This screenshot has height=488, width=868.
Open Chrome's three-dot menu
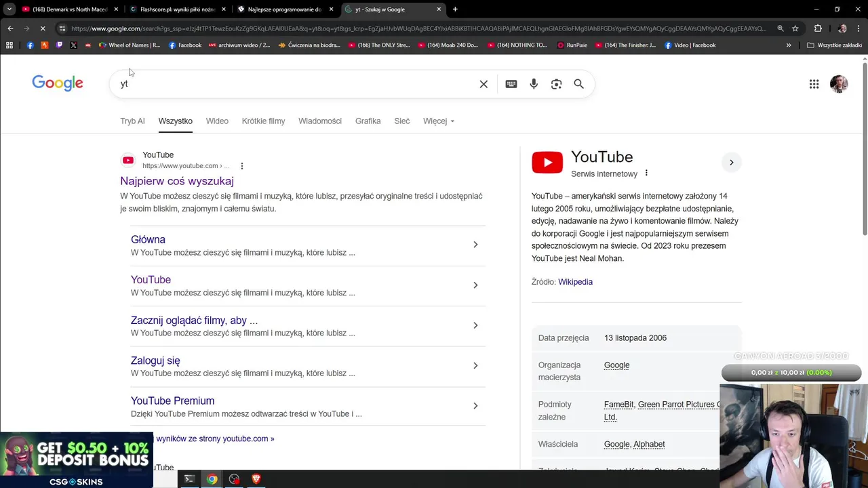(859, 28)
